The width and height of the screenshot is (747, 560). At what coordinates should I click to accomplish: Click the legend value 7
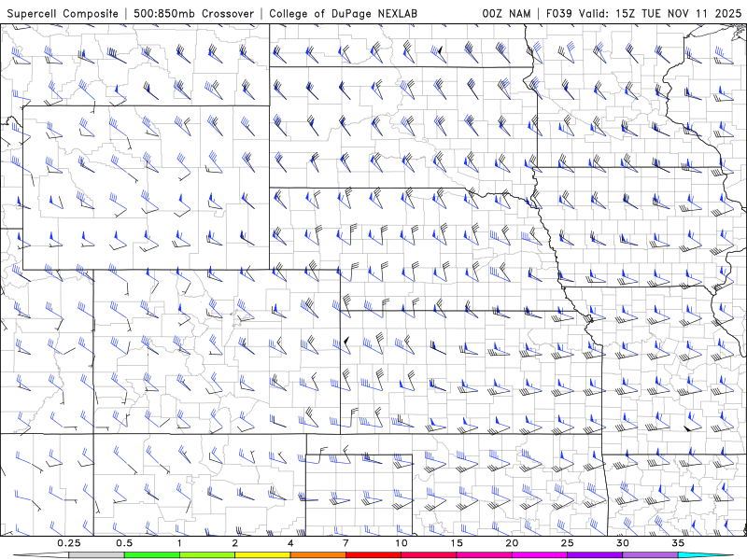tap(345, 543)
